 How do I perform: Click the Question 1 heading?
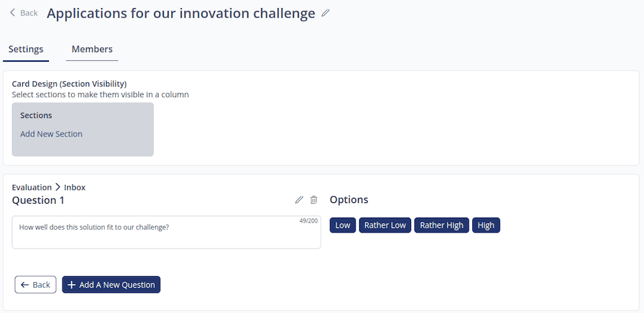coord(38,200)
